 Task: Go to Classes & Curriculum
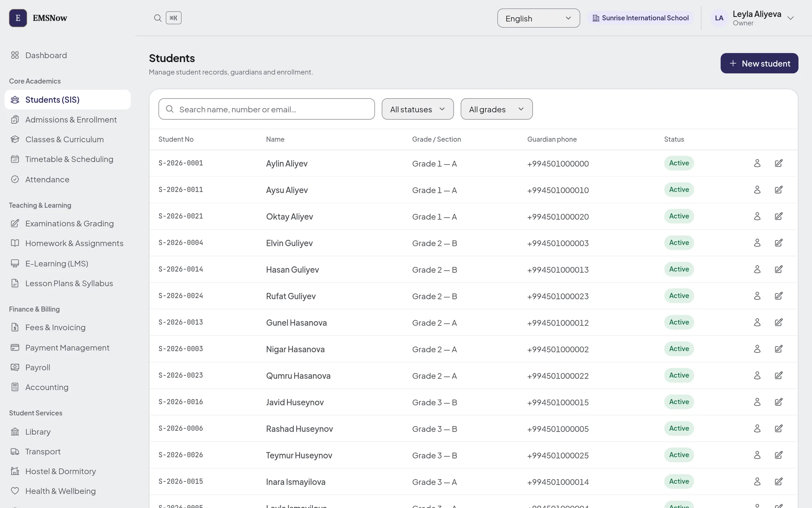68,140
